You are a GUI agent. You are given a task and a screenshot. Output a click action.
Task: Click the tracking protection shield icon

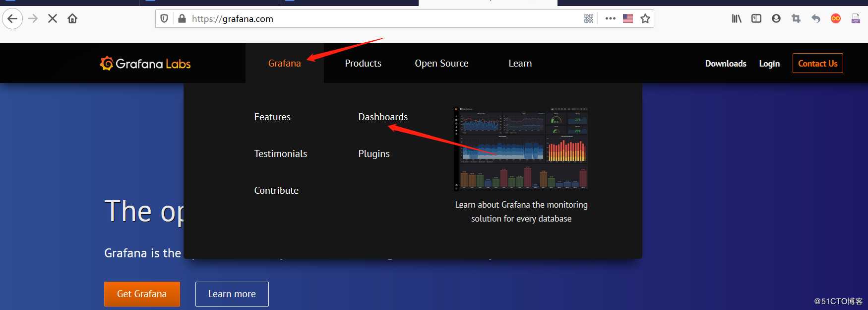[164, 19]
